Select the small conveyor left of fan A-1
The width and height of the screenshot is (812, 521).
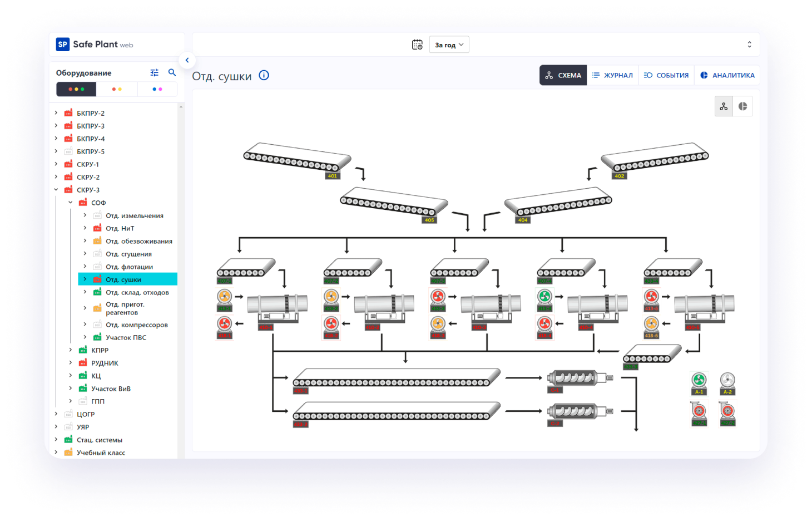pyautogui.click(x=652, y=356)
